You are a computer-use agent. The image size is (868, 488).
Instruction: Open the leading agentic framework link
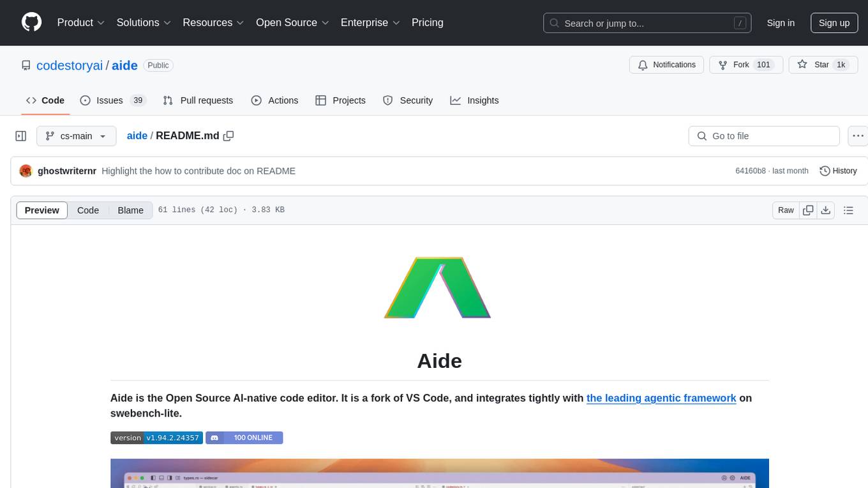pyautogui.click(x=661, y=398)
